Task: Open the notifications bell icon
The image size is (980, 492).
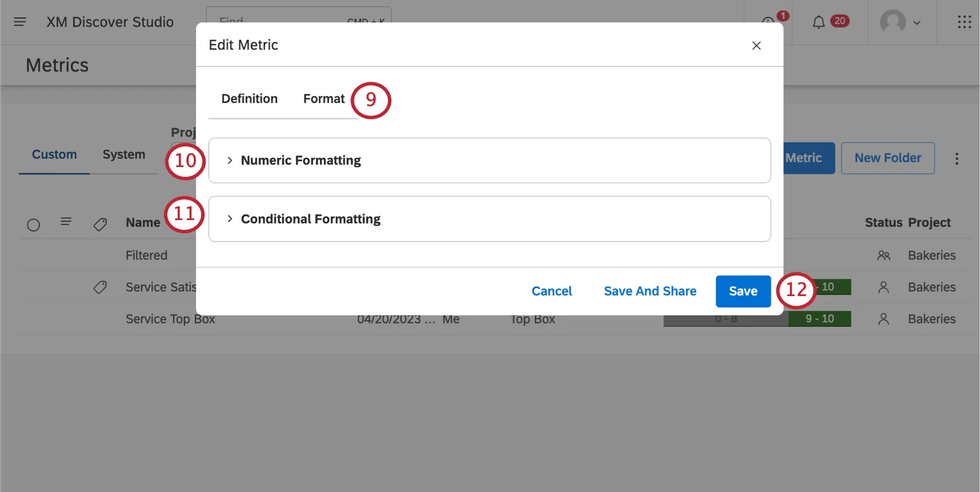Action: tap(819, 22)
